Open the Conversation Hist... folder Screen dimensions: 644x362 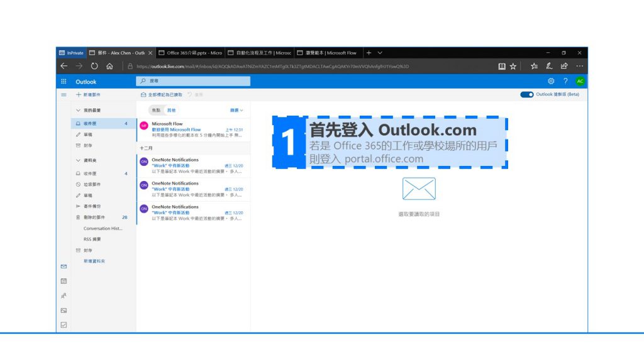click(x=103, y=229)
